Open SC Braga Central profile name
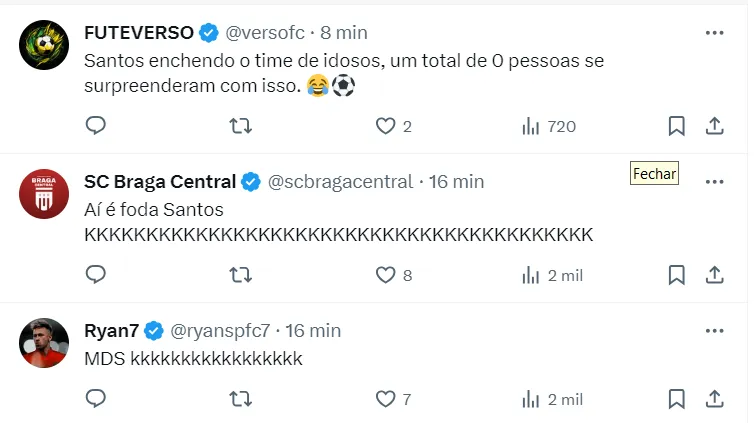The width and height of the screenshot is (755, 423). pyautogui.click(x=160, y=182)
